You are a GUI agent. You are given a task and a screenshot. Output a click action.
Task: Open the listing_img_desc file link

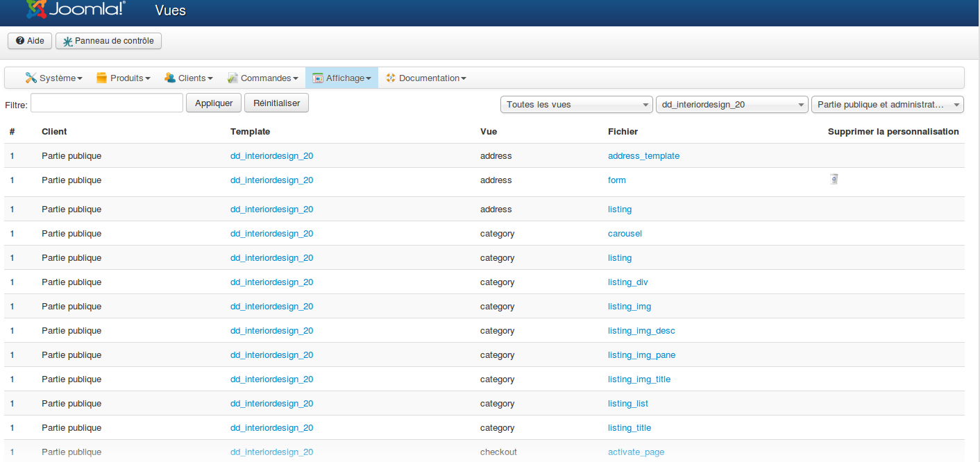coord(641,331)
